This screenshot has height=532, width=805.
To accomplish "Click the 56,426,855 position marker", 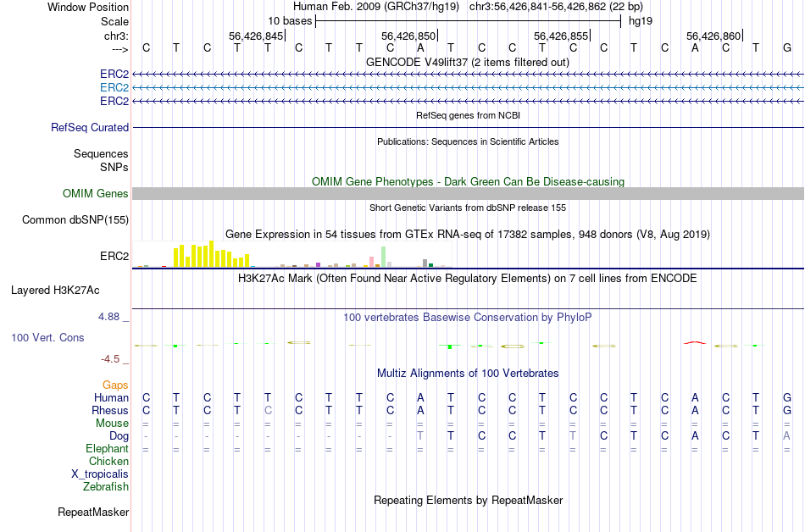I will pos(561,36).
